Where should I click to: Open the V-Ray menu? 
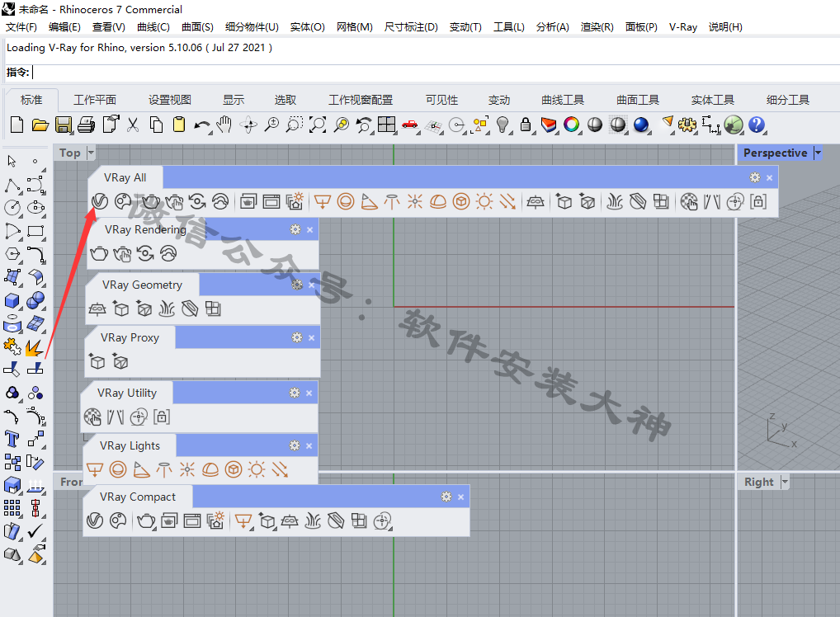point(683,26)
